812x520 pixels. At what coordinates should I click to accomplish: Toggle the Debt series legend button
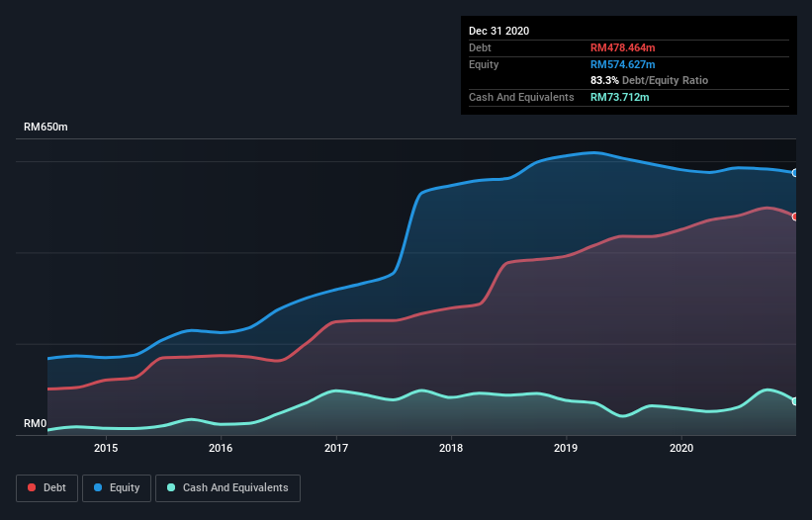(47, 488)
